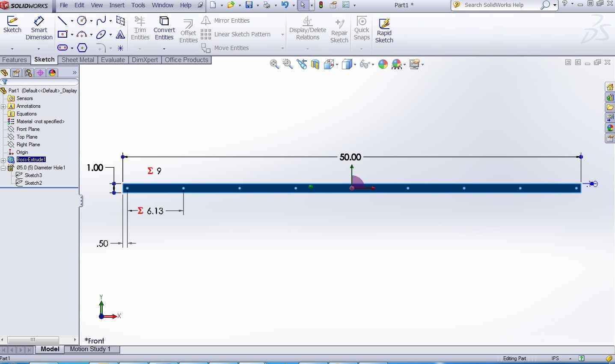Open the Tools menu
615x364 pixels.
tap(138, 5)
